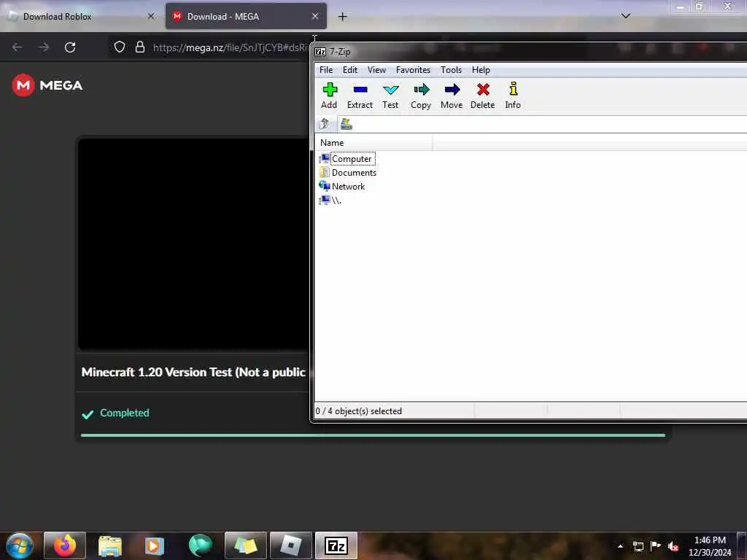The height and width of the screenshot is (560, 747).
Task: Switch to the Download Roblox browser tab
Action: point(81,17)
